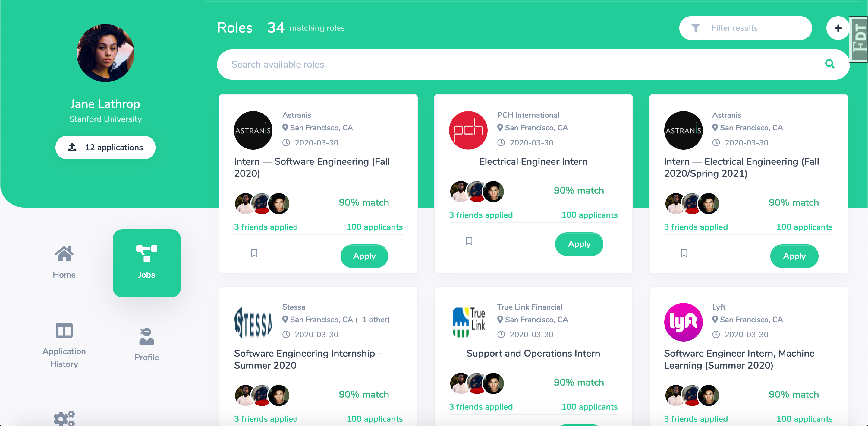Image resolution: width=868 pixels, height=426 pixels.
Task: Bookmark the Astranis Electrical Engineering intern role
Action: 684,253
